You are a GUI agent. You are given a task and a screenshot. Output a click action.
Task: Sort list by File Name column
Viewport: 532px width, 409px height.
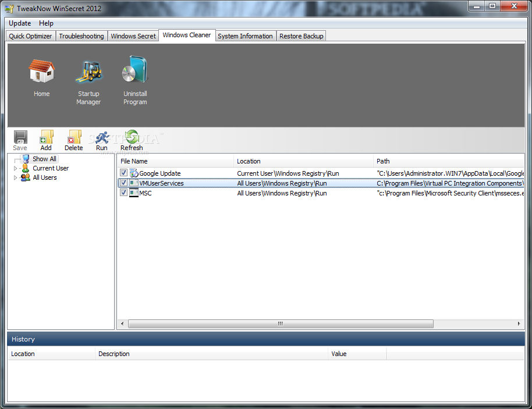coord(175,161)
